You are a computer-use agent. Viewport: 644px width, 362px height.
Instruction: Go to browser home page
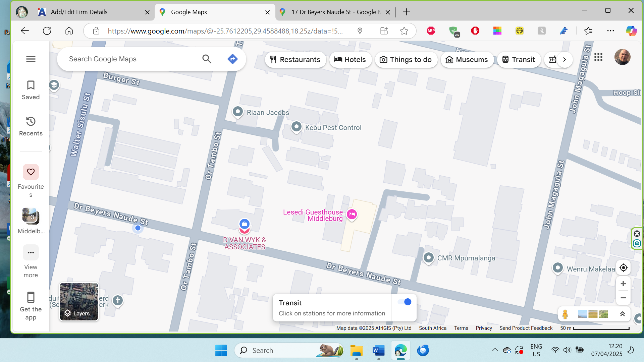(69, 31)
